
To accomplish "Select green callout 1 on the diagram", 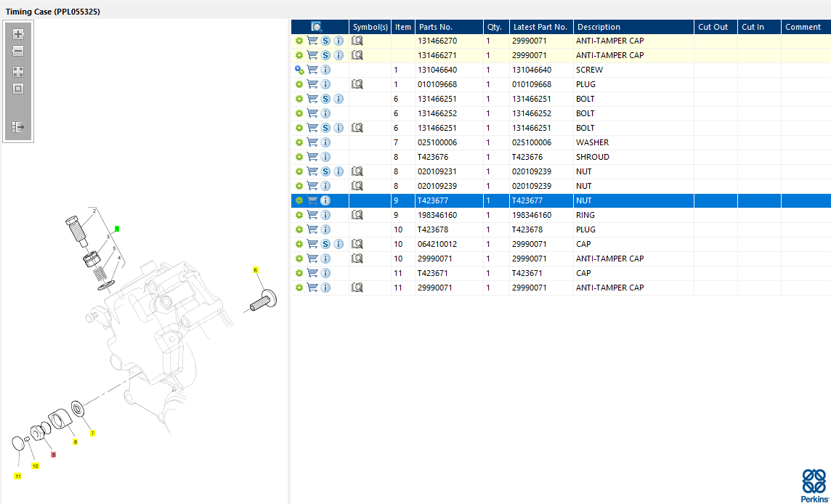I will (x=117, y=229).
